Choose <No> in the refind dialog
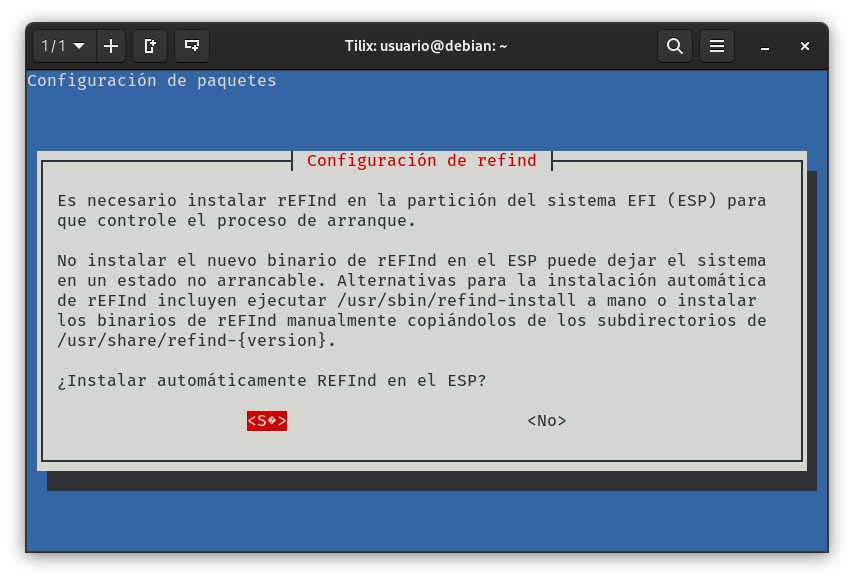The height and width of the screenshot is (581, 854). (547, 421)
